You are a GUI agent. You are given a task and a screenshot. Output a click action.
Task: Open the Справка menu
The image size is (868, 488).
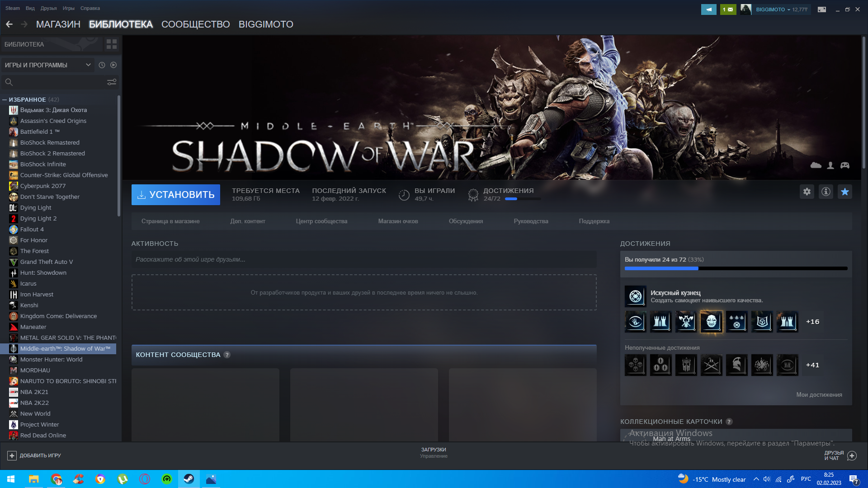click(x=90, y=8)
